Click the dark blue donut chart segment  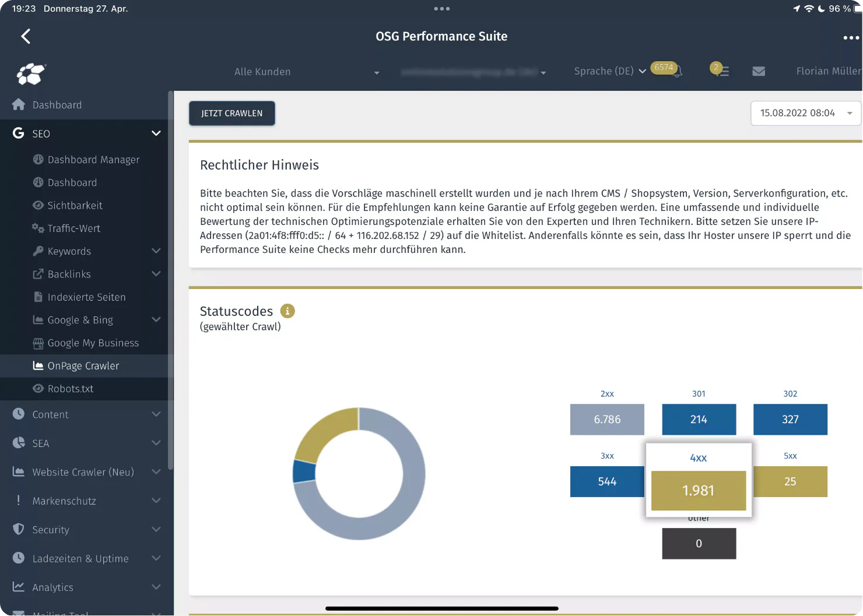[304, 471]
